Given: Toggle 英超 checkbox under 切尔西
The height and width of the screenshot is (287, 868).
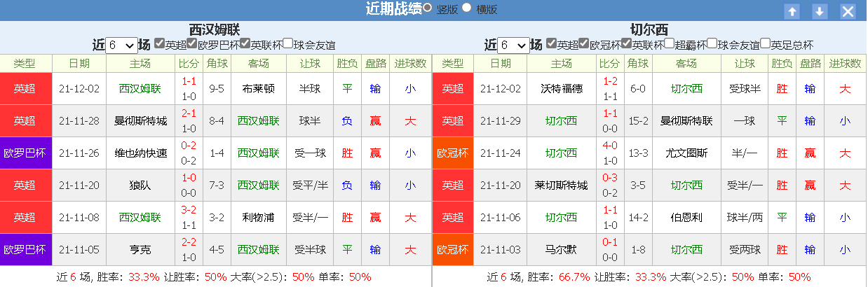Looking at the screenshot, I should 551,43.
